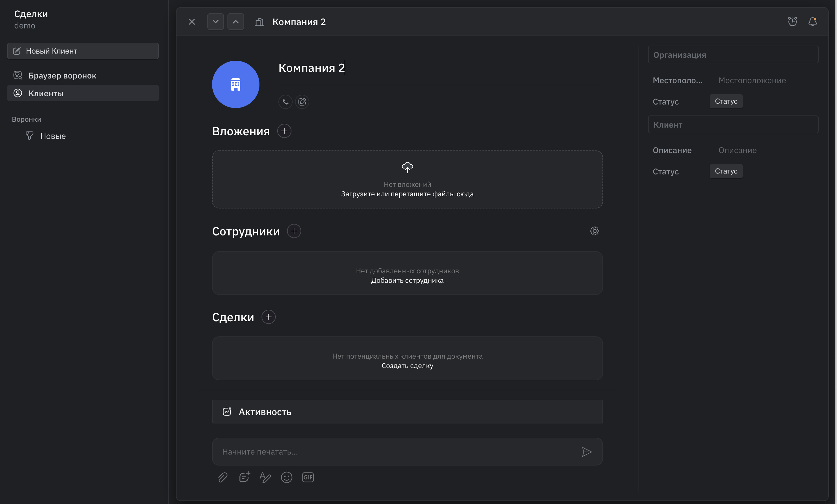Click the Сделки workspace title

[31, 14]
